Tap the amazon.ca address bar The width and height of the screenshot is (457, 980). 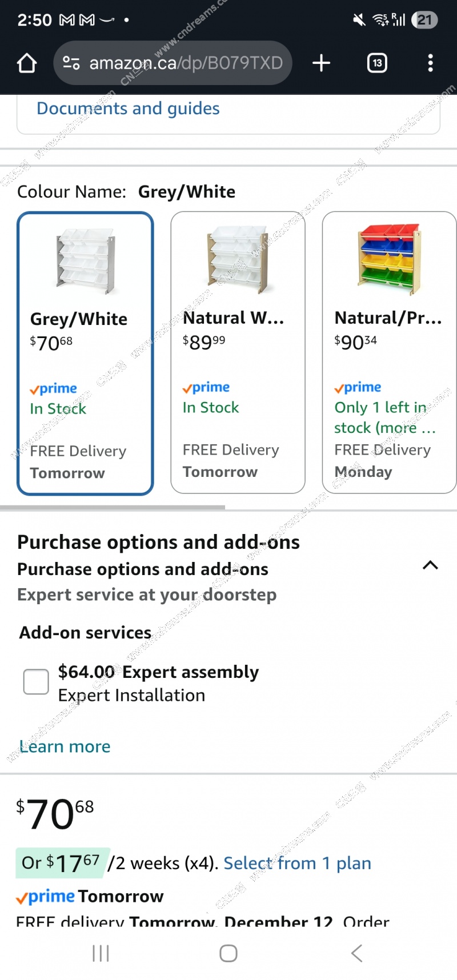click(186, 63)
